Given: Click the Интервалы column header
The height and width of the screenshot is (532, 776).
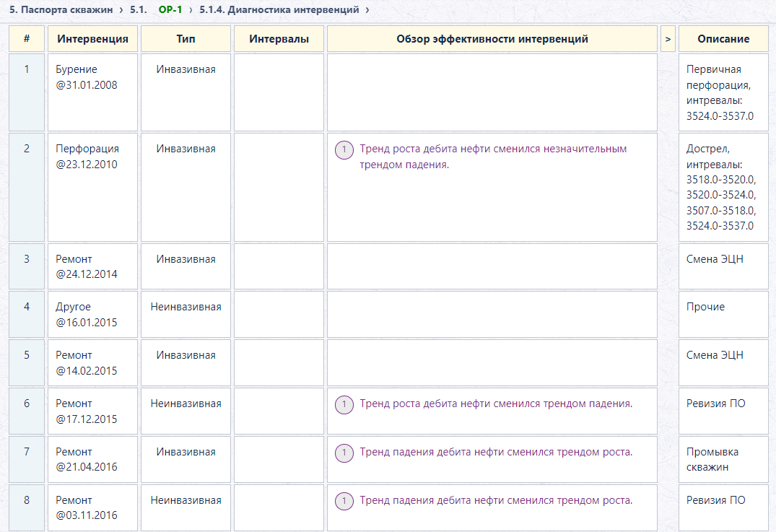Looking at the screenshot, I should pos(279,38).
